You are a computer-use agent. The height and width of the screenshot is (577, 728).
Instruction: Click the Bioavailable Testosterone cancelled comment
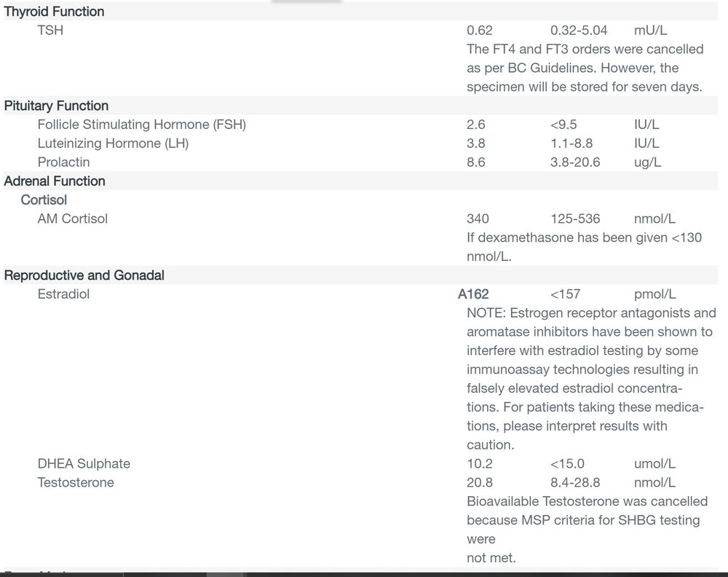(587, 530)
